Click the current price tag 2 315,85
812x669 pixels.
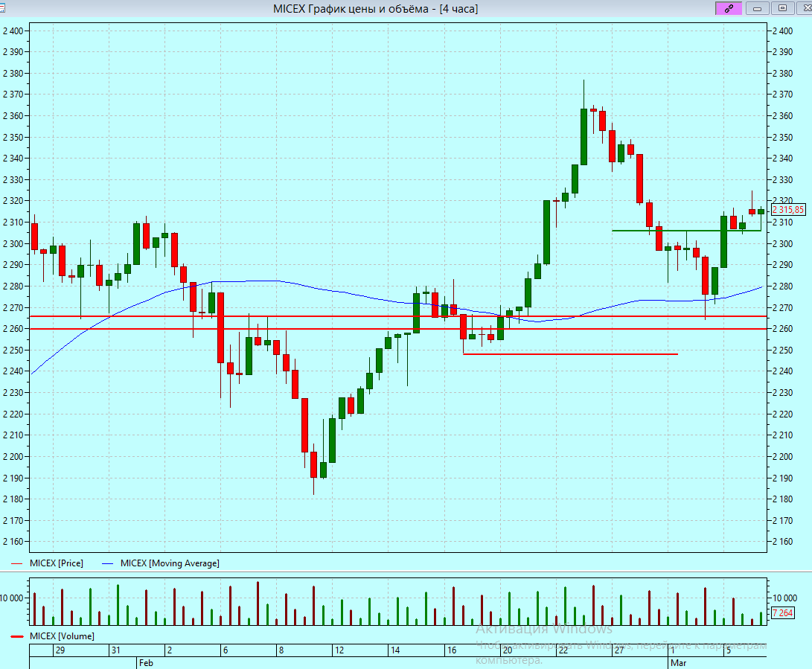point(789,210)
